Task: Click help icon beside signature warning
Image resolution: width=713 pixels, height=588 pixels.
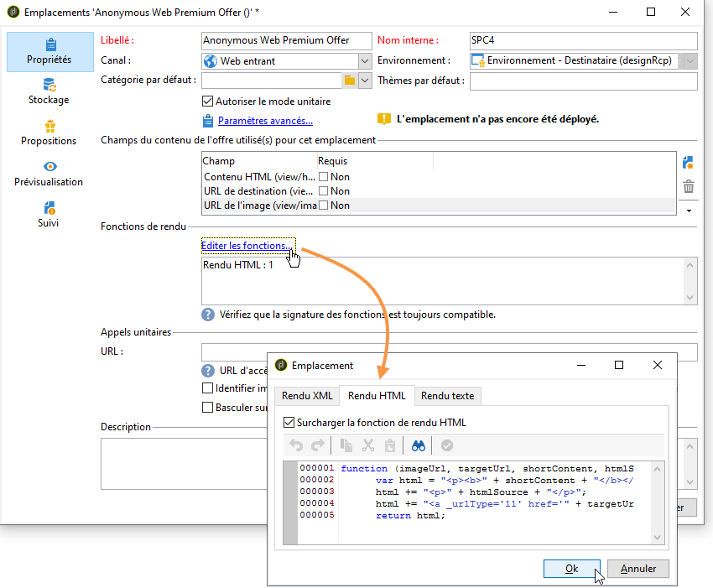Action: point(208,315)
